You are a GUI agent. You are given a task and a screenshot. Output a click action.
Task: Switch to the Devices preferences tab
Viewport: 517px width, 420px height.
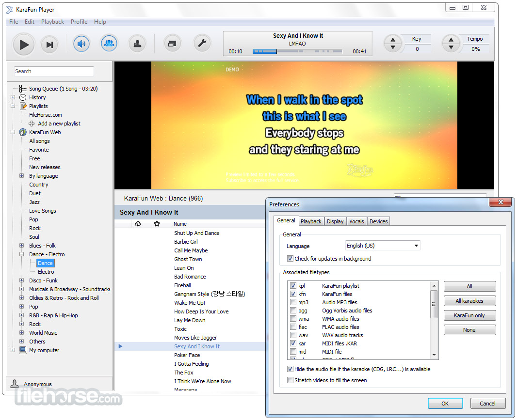tap(378, 221)
